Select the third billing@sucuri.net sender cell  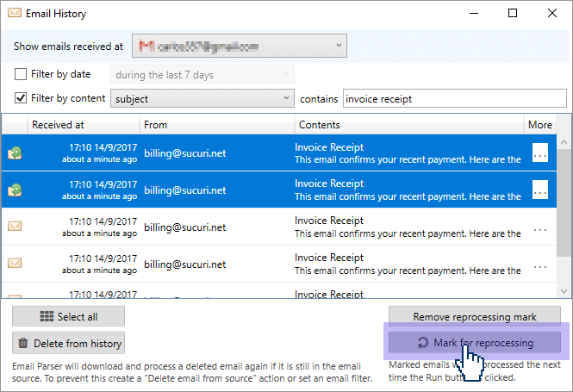pyautogui.click(x=185, y=227)
